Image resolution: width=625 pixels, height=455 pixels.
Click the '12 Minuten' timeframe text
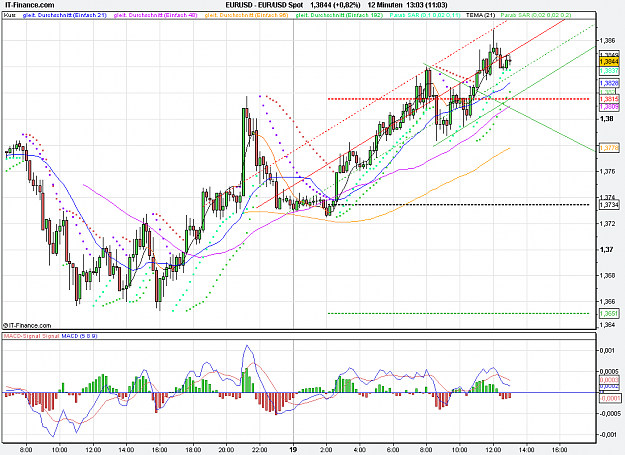pyautogui.click(x=385, y=5)
